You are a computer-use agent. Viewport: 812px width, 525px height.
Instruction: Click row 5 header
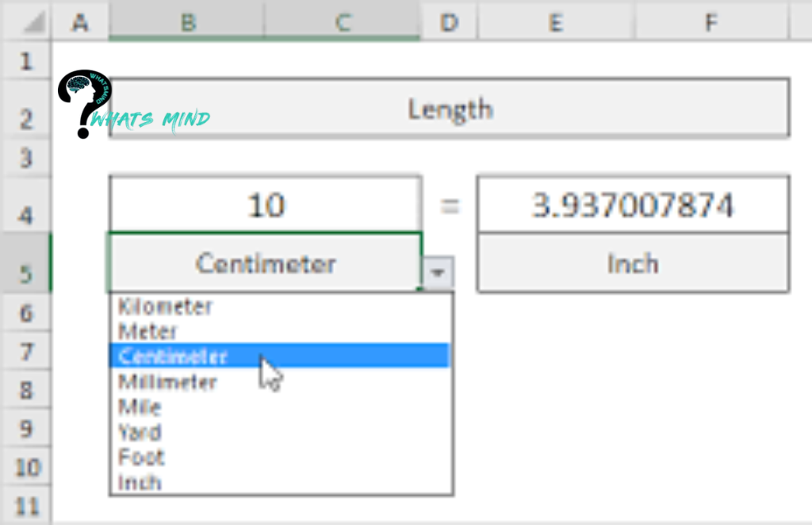(25, 274)
